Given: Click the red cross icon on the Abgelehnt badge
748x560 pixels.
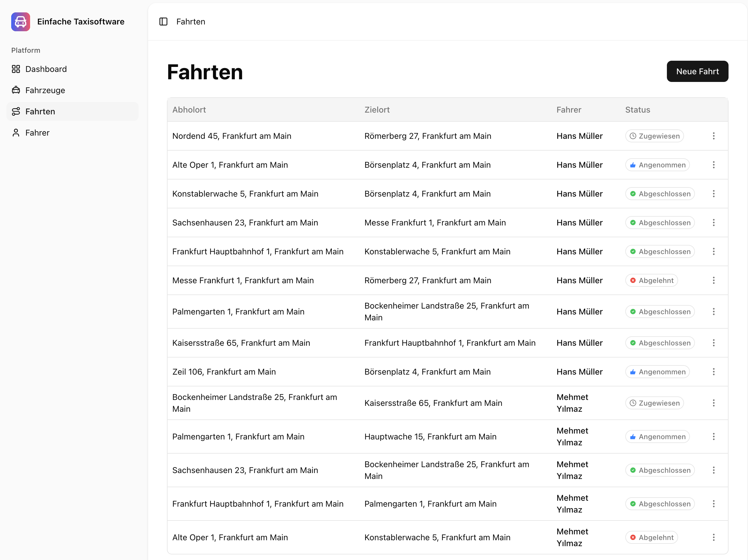Looking at the screenshot, I should [x=633, y=280].
